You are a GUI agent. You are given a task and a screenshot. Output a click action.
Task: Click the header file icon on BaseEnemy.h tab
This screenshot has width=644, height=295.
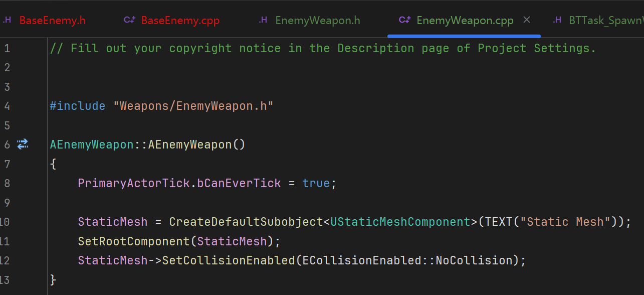coord(7,20)
